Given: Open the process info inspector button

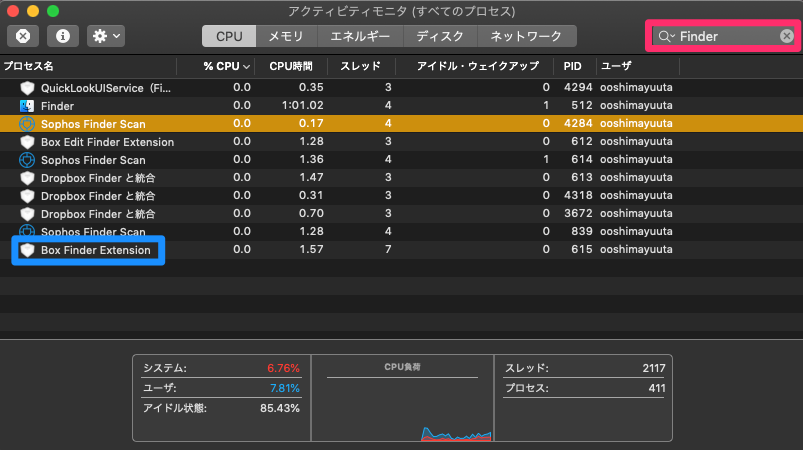Looking at the screenshot, I should [63, 36].
